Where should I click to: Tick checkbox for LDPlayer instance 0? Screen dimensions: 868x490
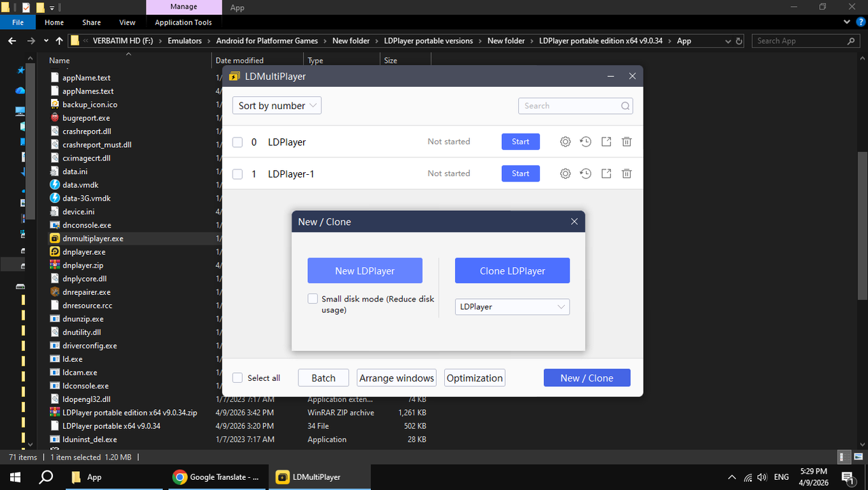click(x=237, y=142)
